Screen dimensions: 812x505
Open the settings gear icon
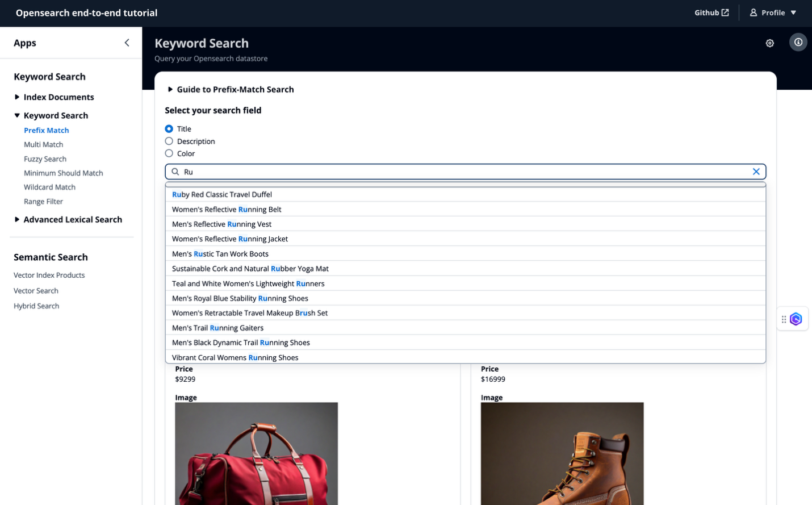[770, 43]
